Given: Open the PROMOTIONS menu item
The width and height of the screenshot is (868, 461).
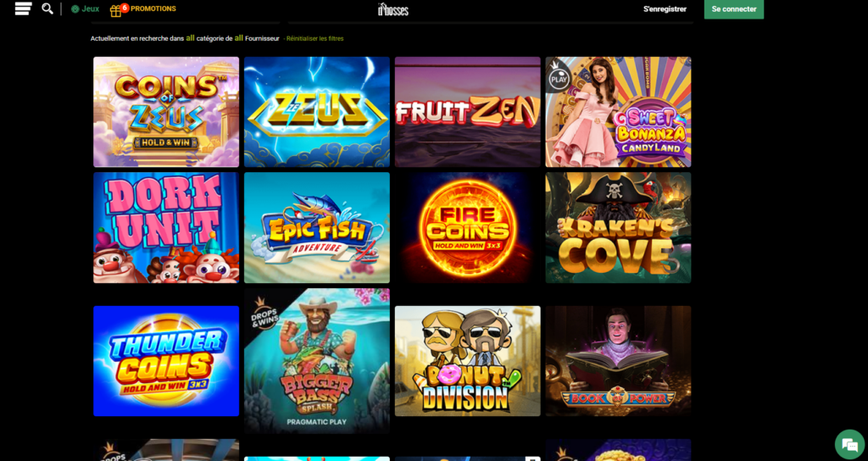Looking at the screenshot, I should coord(153,8).
